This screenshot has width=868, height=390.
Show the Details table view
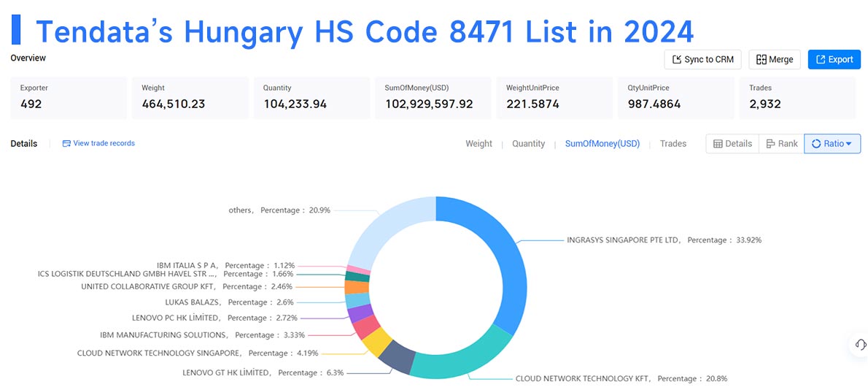(732, 143)
